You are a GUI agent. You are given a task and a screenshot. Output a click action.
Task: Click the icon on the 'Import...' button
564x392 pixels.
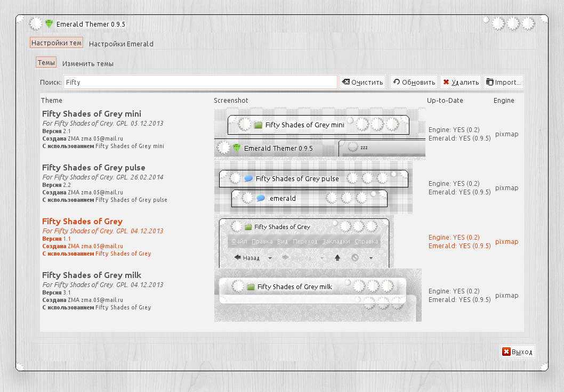[x=489, y=82]
